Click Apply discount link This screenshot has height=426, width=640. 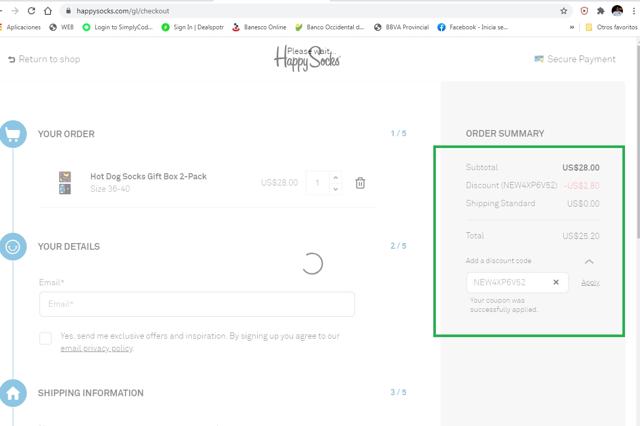point(590,283)
